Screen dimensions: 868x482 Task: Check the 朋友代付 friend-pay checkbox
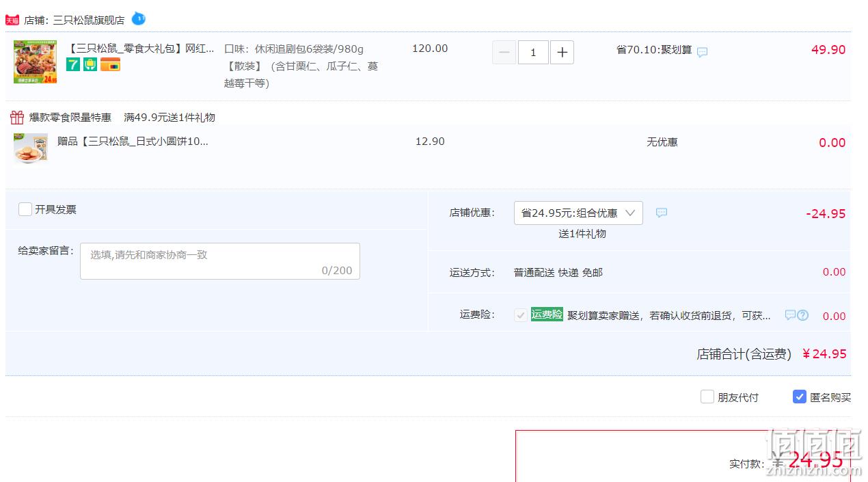pos(707,397)
